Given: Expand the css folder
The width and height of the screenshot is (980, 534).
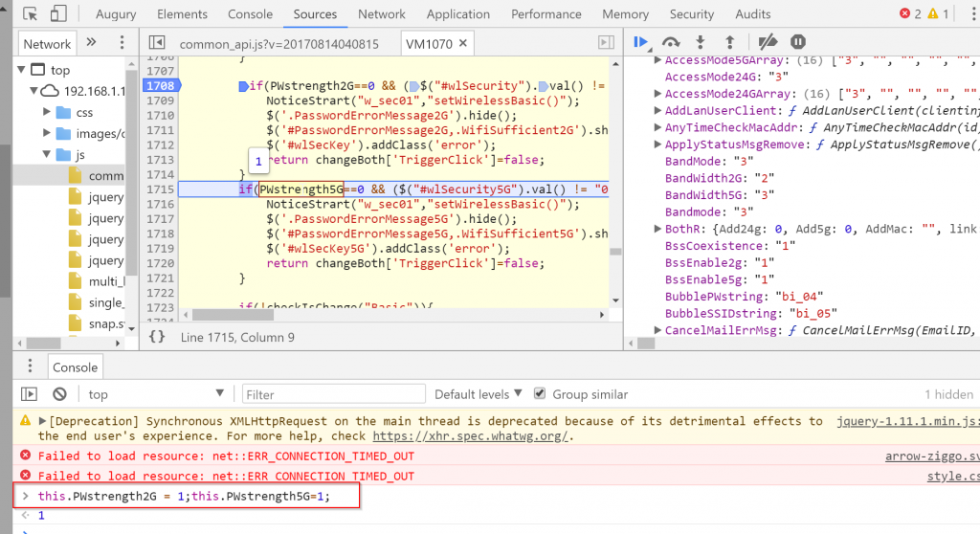Looking at the screenshot, I should (47, 112).
